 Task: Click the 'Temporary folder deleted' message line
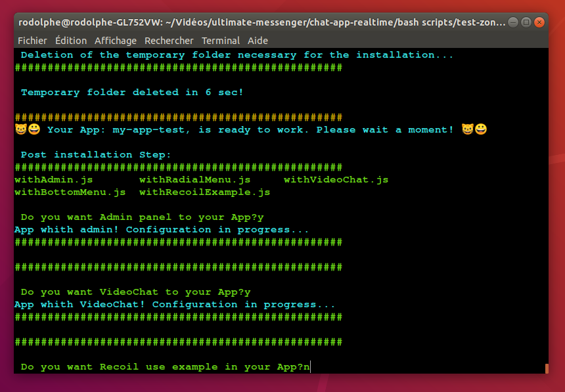point(132,93)
